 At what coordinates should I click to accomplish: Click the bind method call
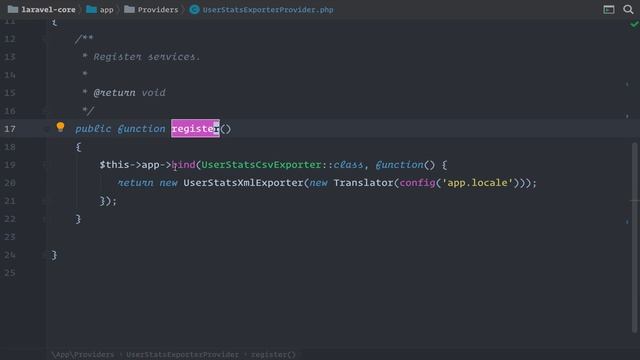183,165
